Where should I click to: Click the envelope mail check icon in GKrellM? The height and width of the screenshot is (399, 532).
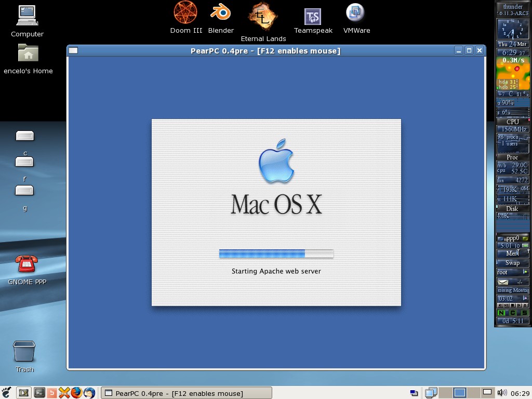(x=503, y=282)
